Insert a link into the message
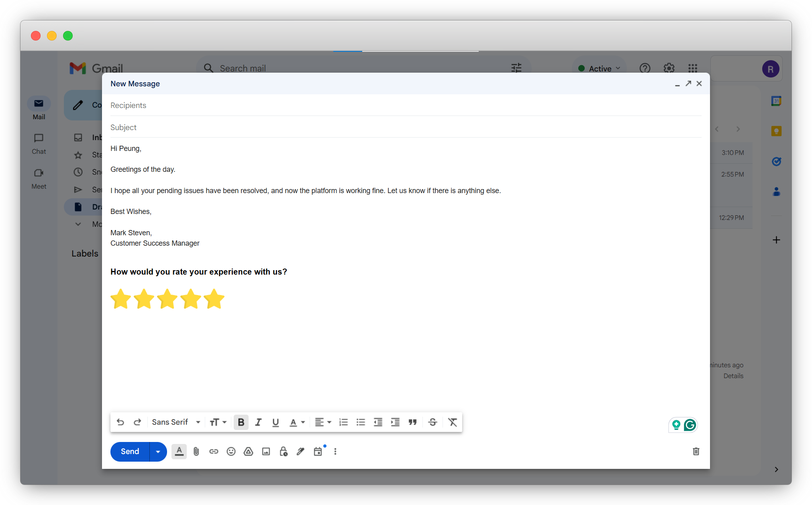Image resolution: width=812 pixels, height=505 pixels. pyautogui.click(x=214, y=451)
